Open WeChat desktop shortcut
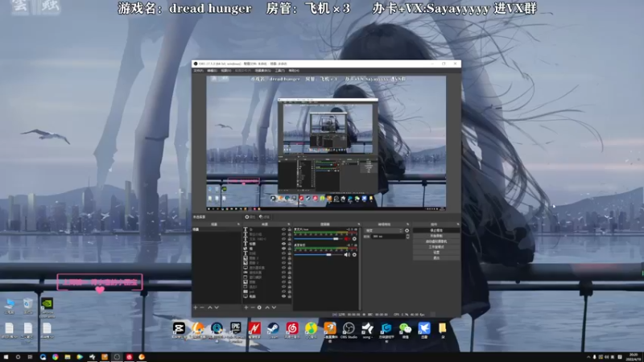 405,329
